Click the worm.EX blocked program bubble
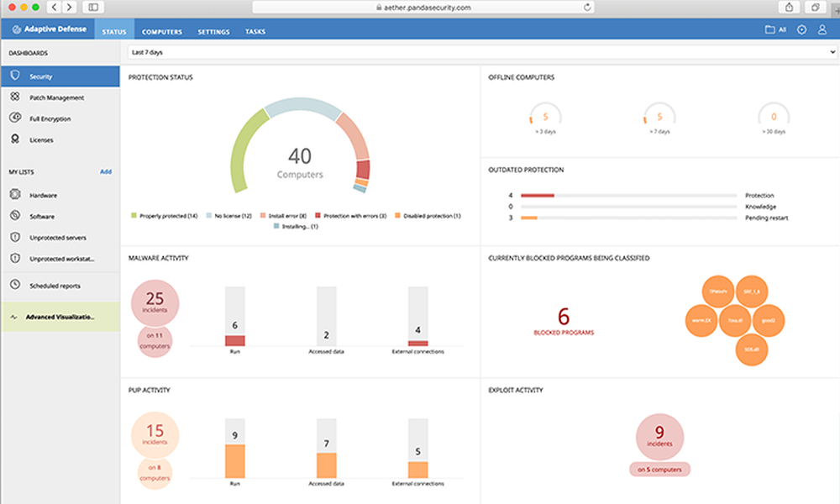This screenshot has width=840, height=504. 701,320
